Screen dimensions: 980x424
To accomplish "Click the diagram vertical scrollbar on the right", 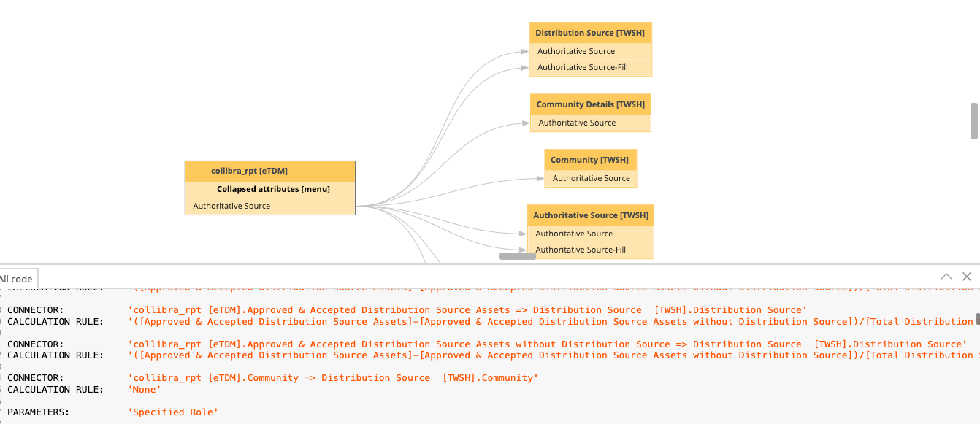I will [x=973, y=120].
